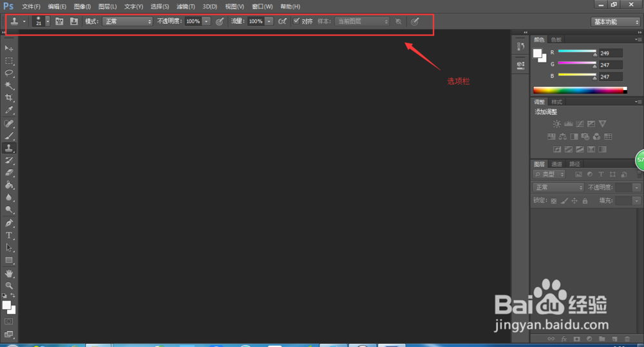Select the Horizontal Type tool
The width and height of the screenshot is (644, 347).
coord(8,235)
